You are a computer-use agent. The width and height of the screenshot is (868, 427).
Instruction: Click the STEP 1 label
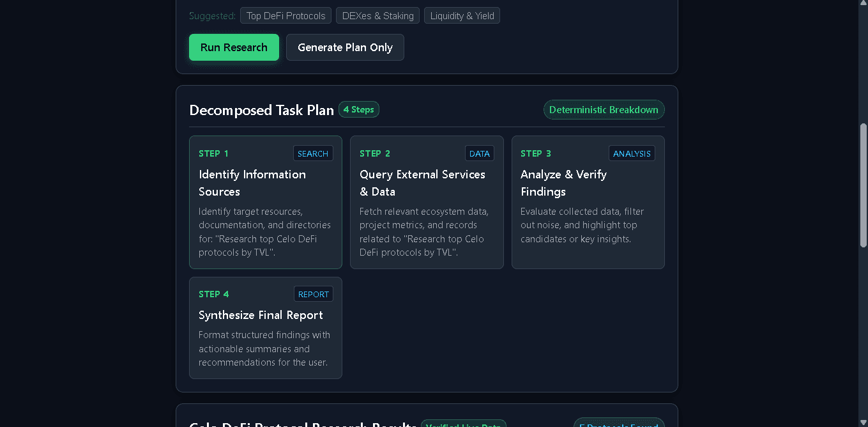point(213,153)
